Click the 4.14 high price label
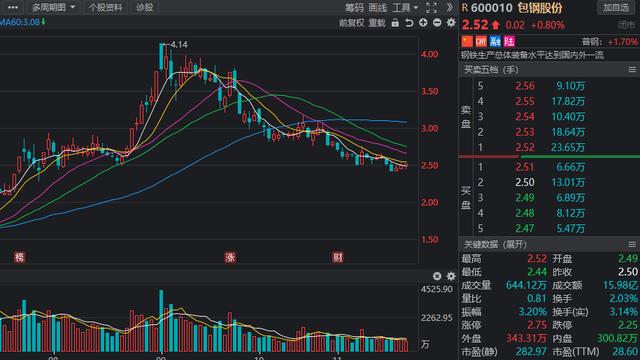640x360 pixels. [x=179, y=44]
